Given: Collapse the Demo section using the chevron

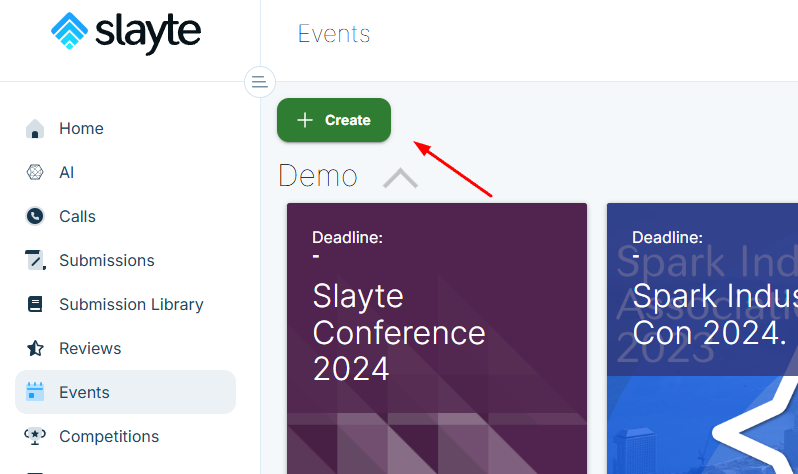Looking at the screenshot, I should [x=400, y=178].
